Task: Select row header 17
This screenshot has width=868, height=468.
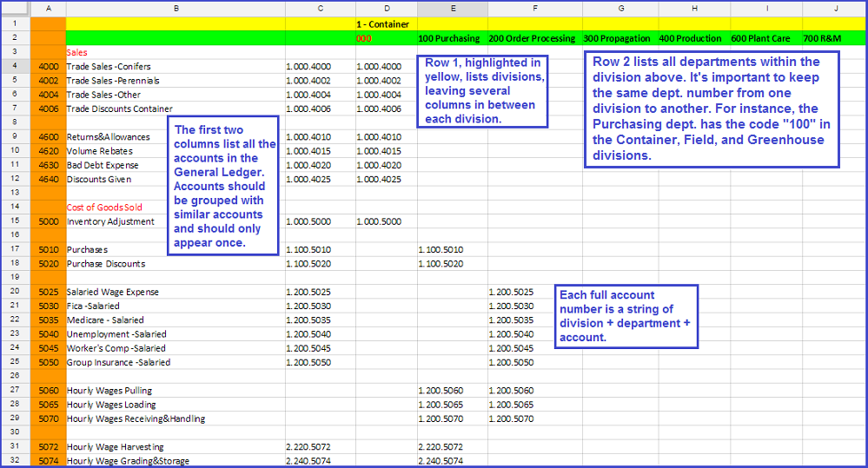Action: pos(15,249)
